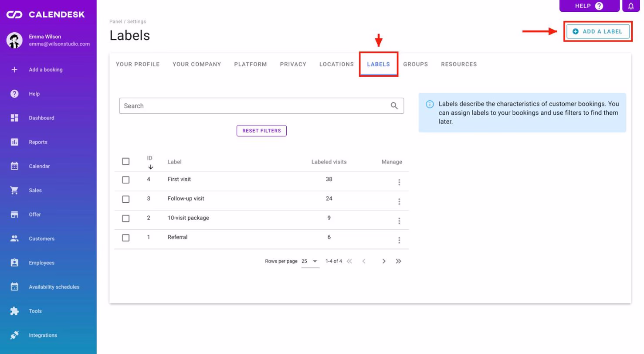Image resolution: width=644 pixels, height=354 pixels.
Task: Open the manage menu for Follow-up visit
Action: coord(399,201)
